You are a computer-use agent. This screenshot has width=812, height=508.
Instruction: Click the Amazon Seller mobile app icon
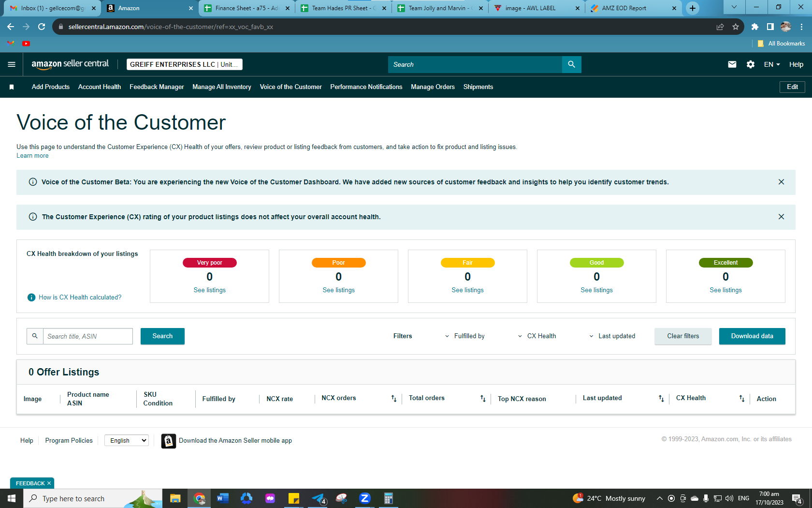(x=168, y=441)
